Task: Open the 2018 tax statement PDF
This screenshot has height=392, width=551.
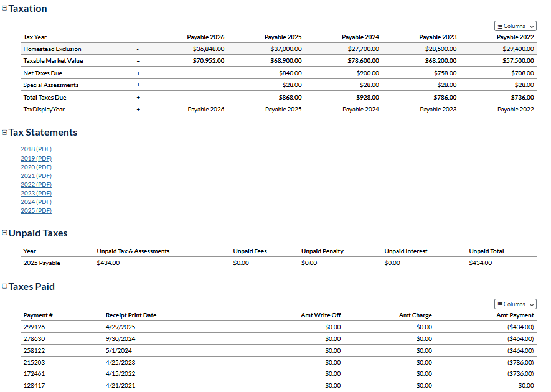Action: (x=36, y=149)
